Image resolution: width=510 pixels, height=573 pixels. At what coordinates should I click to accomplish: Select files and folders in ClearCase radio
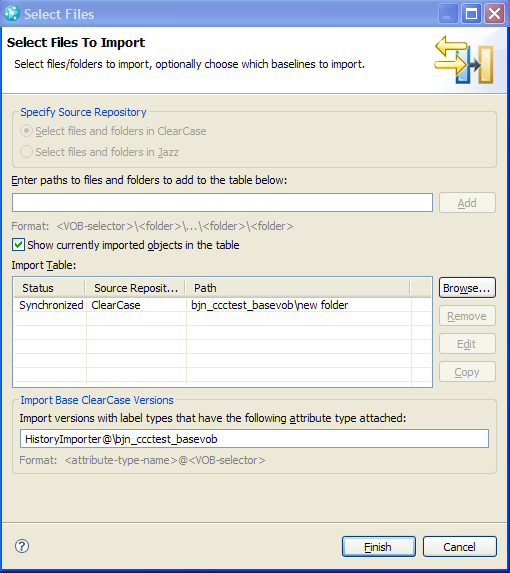click(26, 131)
